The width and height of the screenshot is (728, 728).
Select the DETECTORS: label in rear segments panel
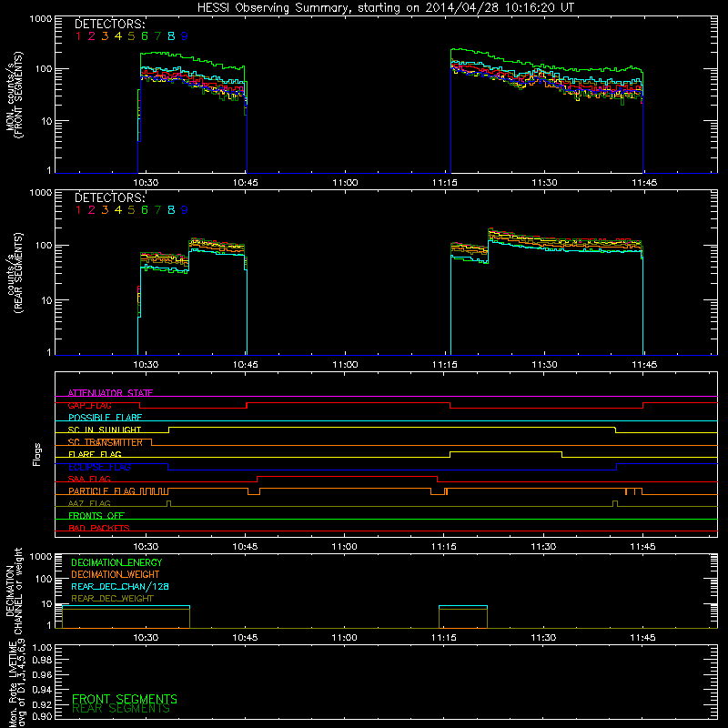(110, 197)
